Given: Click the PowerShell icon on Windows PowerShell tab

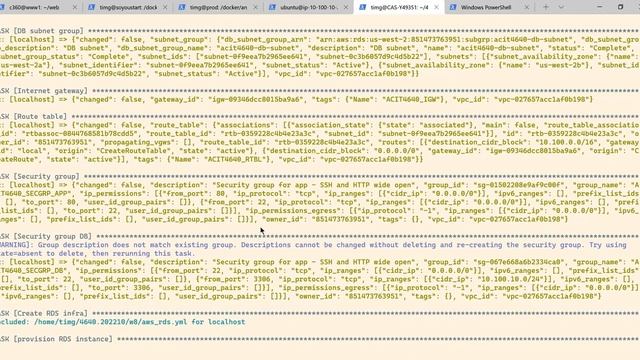Looking at the screenshot, I should coord(453,7).
